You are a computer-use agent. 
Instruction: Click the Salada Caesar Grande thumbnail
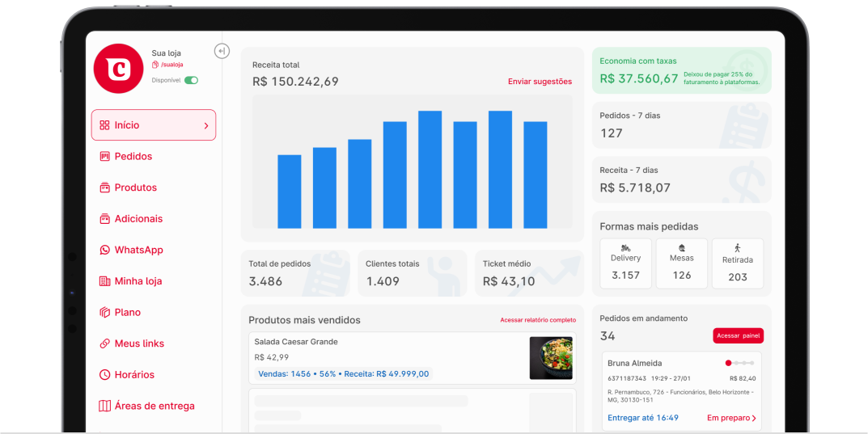click(x=551, y=358)
